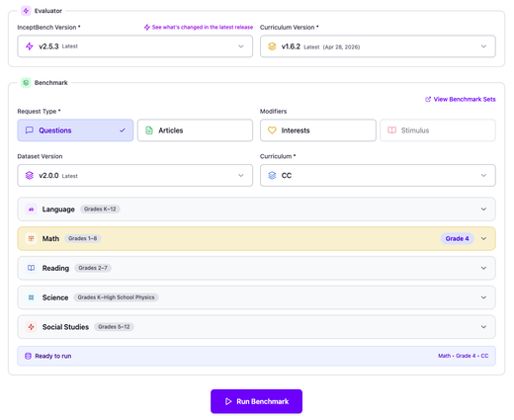Click the Language subject icon

coord(32,210)
